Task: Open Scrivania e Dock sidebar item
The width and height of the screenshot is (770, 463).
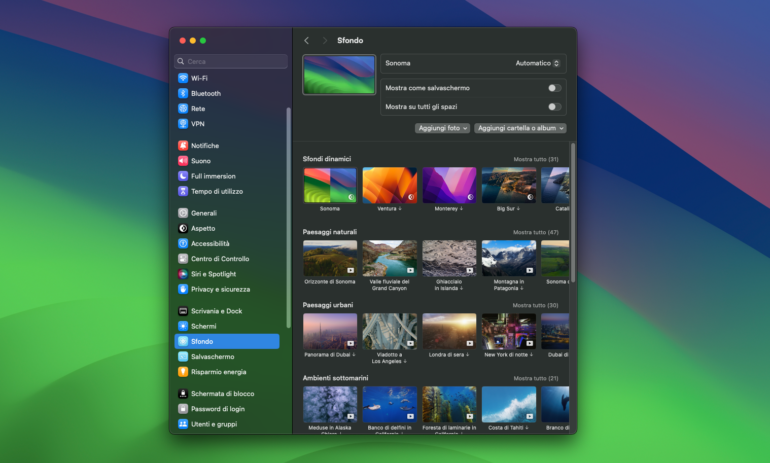Action: click(x=216, y=311)
